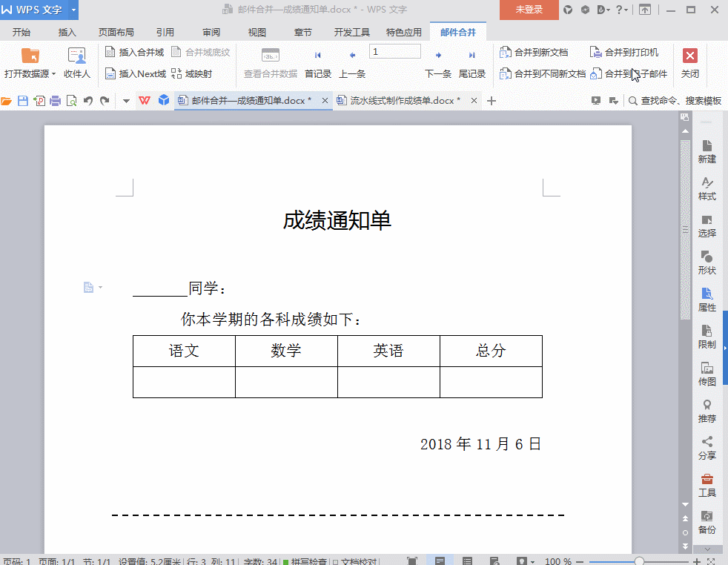Open the 推荐 sidebar icon
728x565 pixels.
pos(707,412)
